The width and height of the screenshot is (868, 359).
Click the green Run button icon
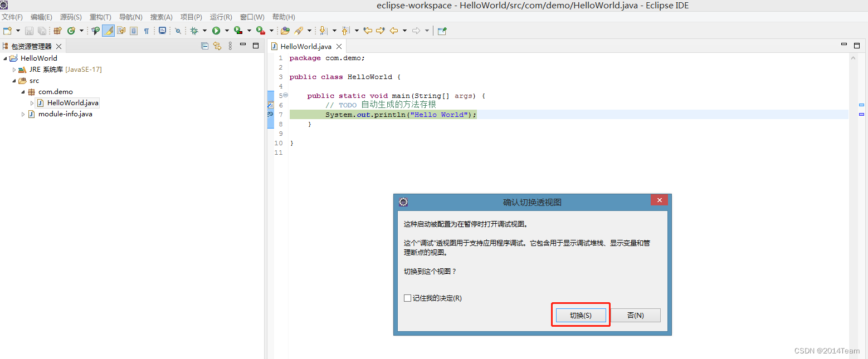pyautogui.click(x=216, y=31)
